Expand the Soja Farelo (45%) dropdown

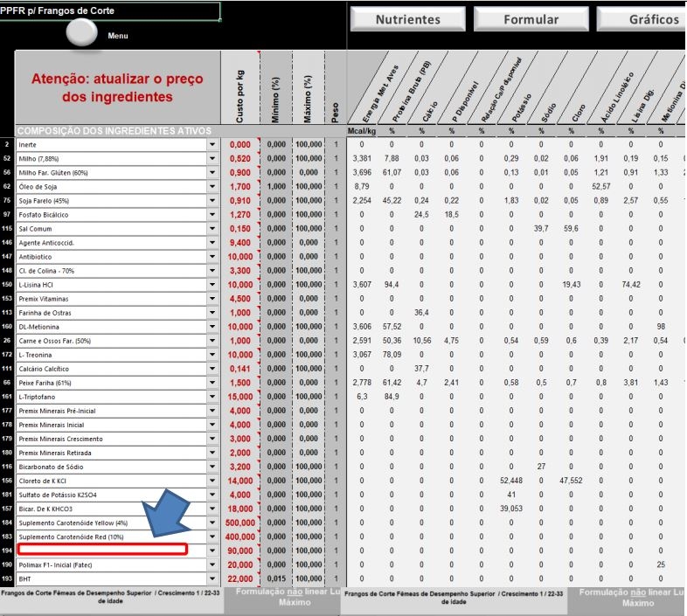click(212, 201)
